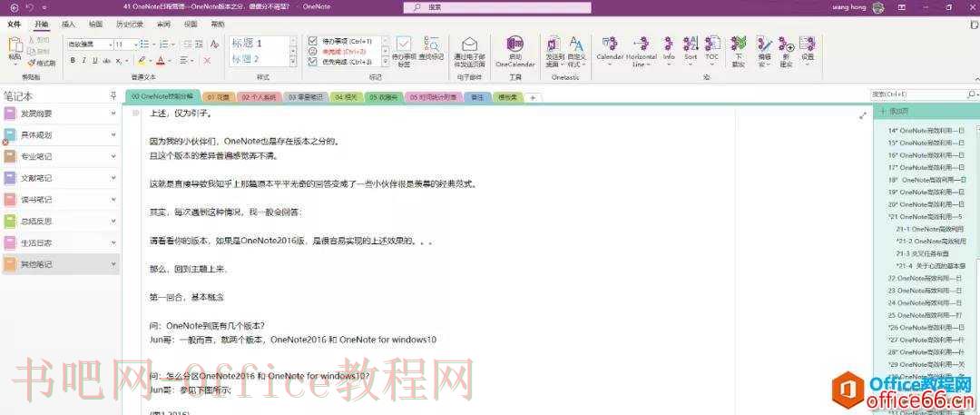Screen dimensions: 980x415
Task: Click the macro settings (设置) icon
Action: (x=808, y=44)
